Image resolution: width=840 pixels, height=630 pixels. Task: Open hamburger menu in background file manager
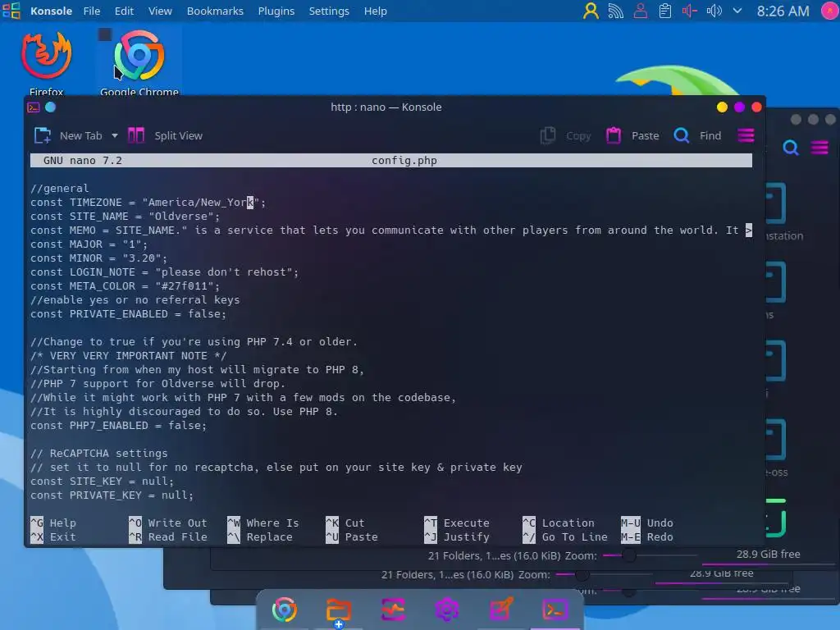(819, 147)
